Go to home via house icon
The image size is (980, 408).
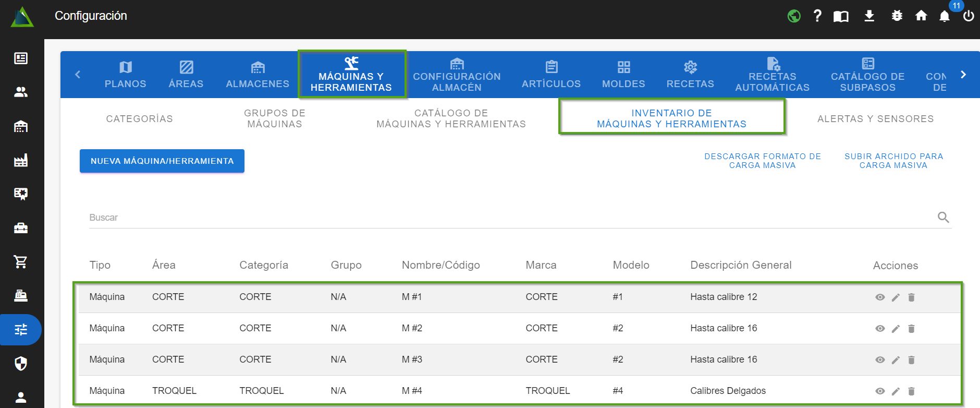[x=921, y=16]
